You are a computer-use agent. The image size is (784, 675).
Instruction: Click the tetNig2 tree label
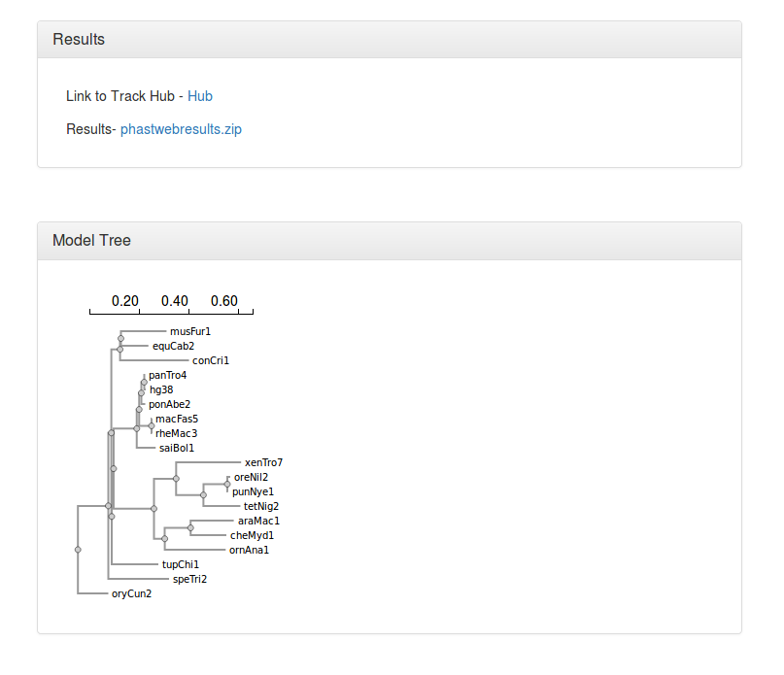(261, 506)
